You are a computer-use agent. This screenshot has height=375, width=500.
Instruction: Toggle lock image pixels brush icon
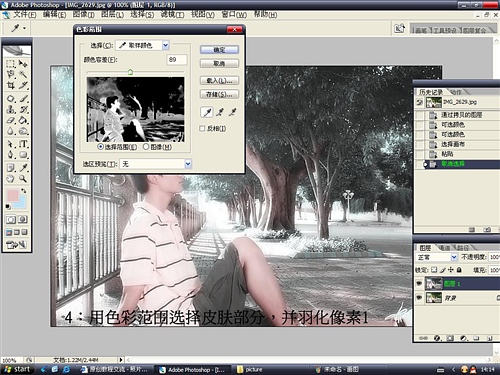(443, 270)
